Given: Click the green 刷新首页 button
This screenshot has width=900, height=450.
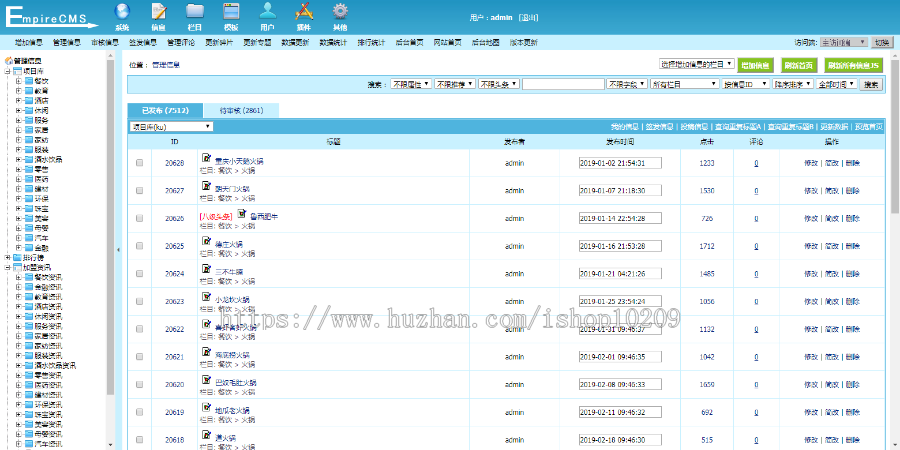Looking at the screenshot, I should (x=798, y=65).
